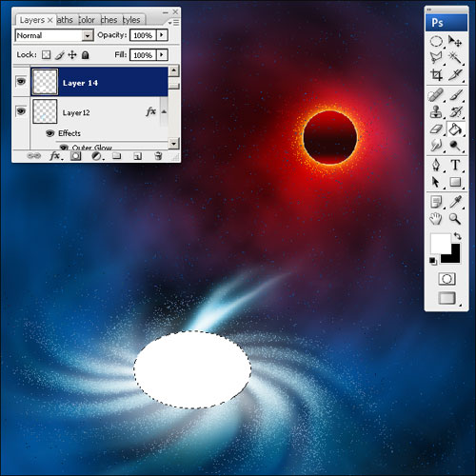This screenshot has width=476, height=476.
Task: Close the Layers tab with its X
Action: 50,20
